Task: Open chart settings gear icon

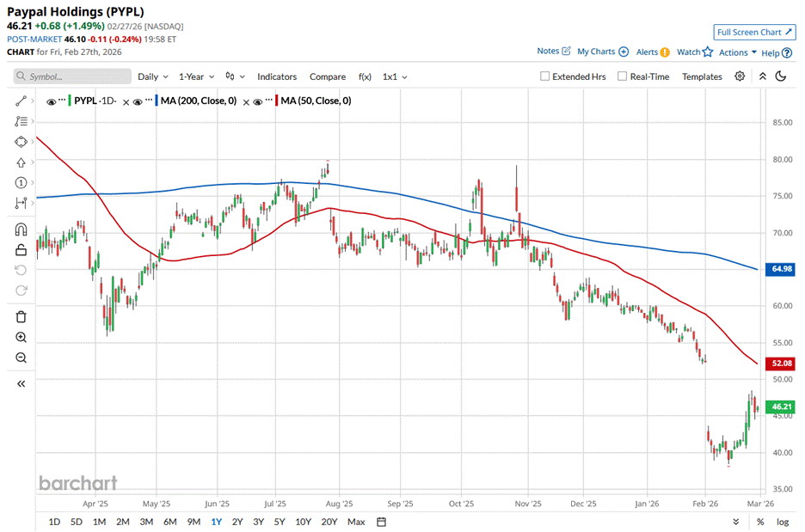Action: point(740,76)
